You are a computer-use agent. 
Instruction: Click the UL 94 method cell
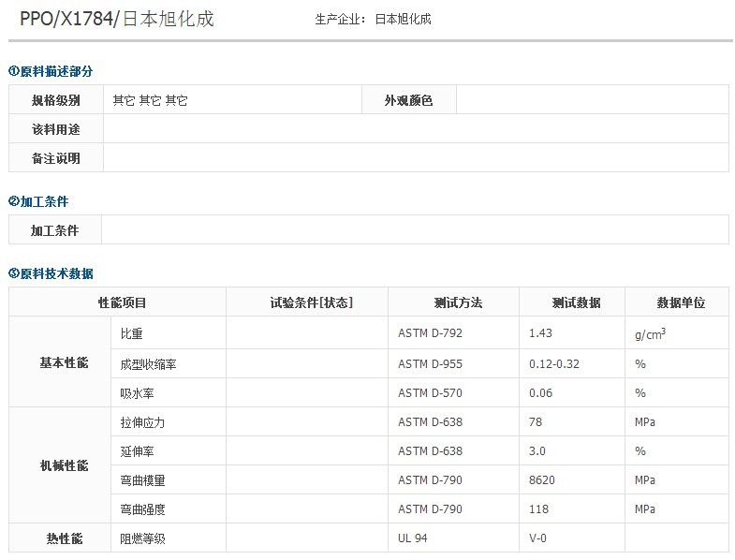(453, 538)
